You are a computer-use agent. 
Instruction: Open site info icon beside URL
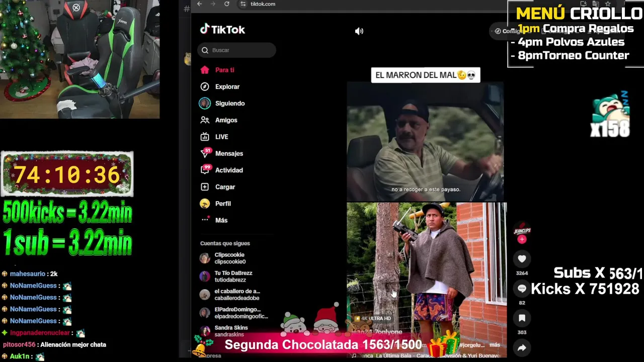(x=243, y=4)
